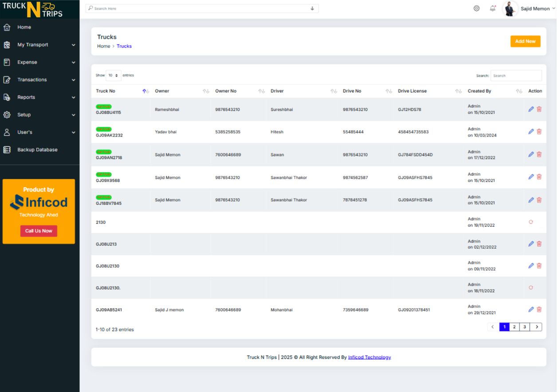
Task: Go to Home in sidebar menu
Action: click(x=24, y=27)
